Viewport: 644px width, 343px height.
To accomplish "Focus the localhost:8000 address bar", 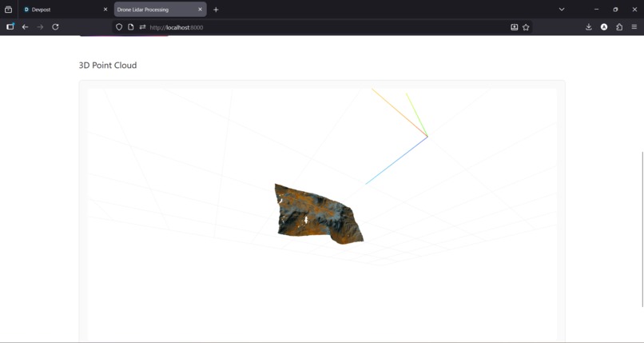I will pos(323,27).
